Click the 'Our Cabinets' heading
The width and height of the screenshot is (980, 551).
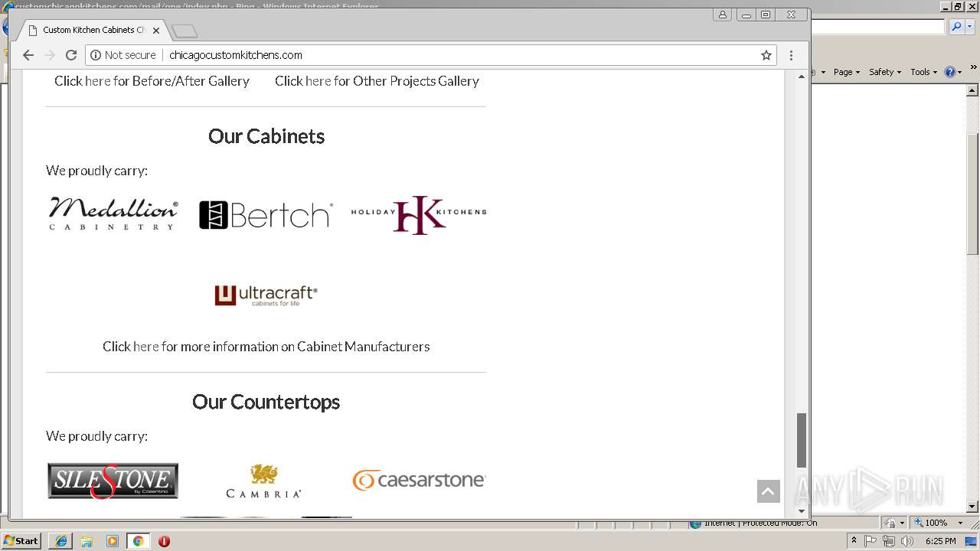point(266,136)
